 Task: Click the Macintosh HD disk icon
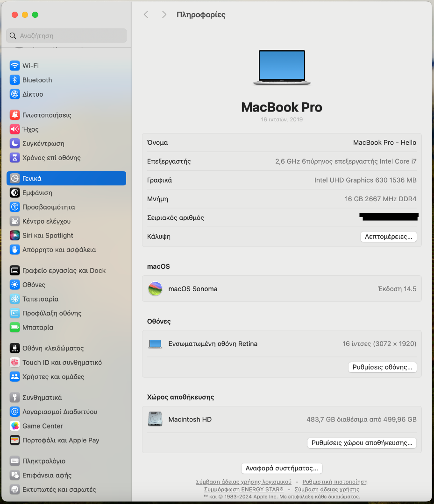155,419
